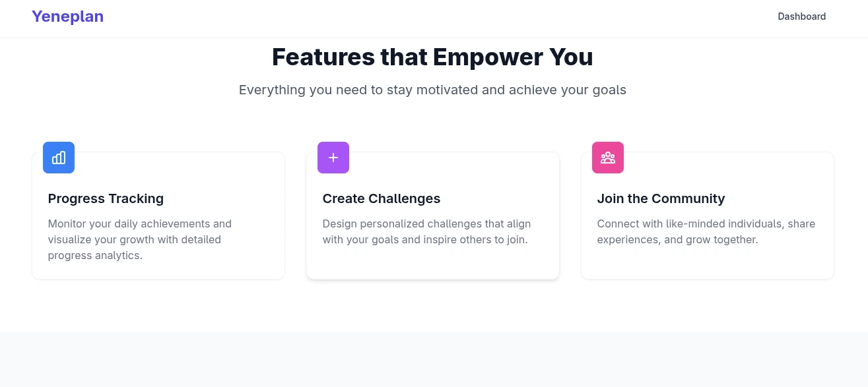This screenshot has height=387, width=868.
Task: Click the Progress Tracking description text
Action: (139, 239)
